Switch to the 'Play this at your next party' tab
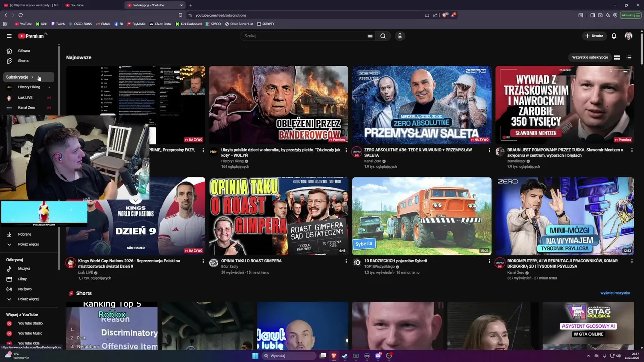The width and height of the screenshot is (644, 362). point(31,5)
